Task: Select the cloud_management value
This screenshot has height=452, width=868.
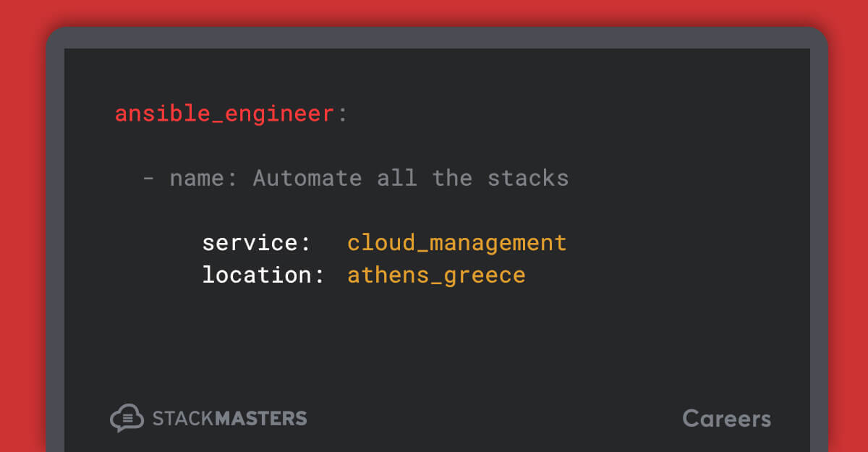Action: point(457,243)
